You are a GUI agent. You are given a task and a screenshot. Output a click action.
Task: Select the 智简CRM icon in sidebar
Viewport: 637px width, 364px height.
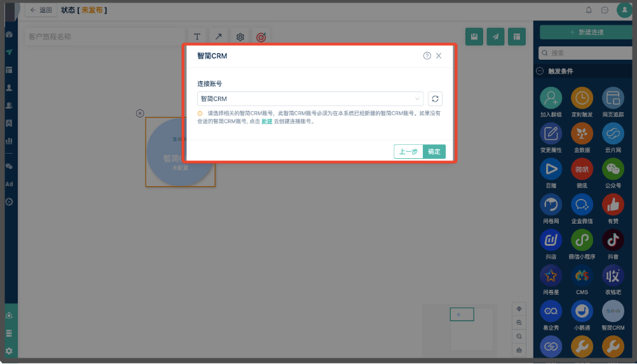click(613, 311)
